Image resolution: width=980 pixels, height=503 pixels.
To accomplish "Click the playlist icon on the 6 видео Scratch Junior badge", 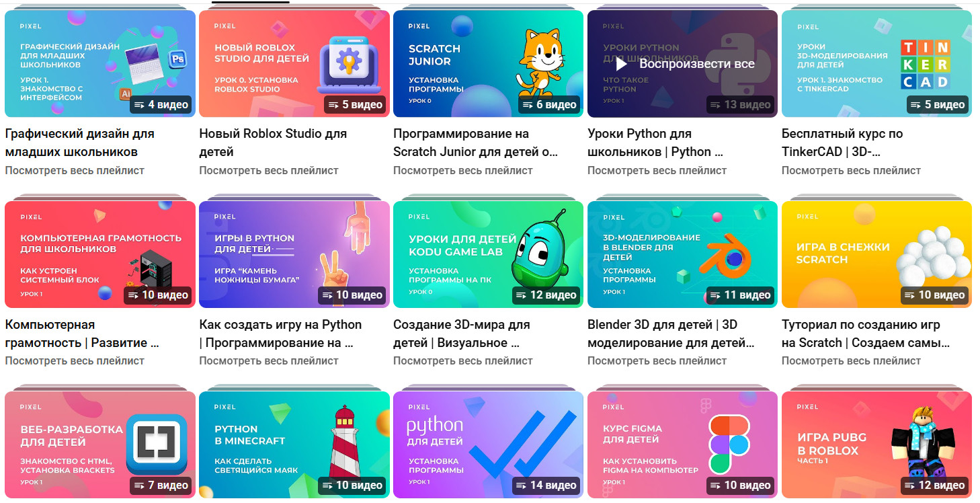I will (528, 105).
